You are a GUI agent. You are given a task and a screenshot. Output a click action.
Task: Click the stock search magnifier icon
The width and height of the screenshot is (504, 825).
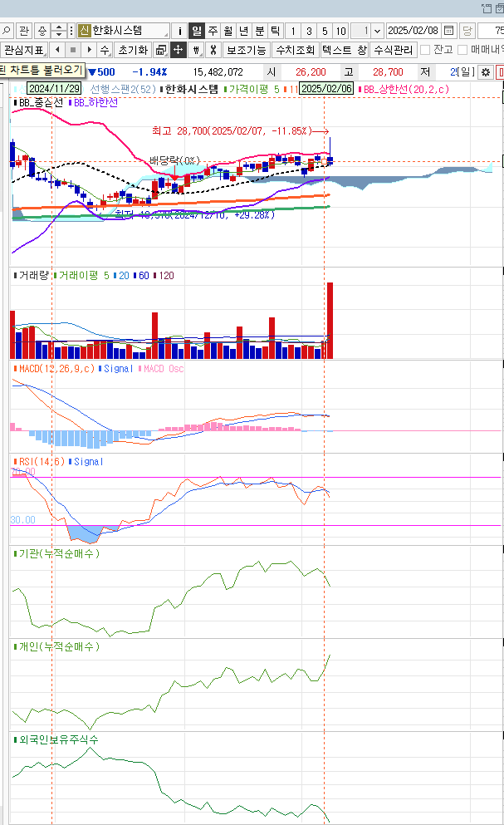coord(7,31)
